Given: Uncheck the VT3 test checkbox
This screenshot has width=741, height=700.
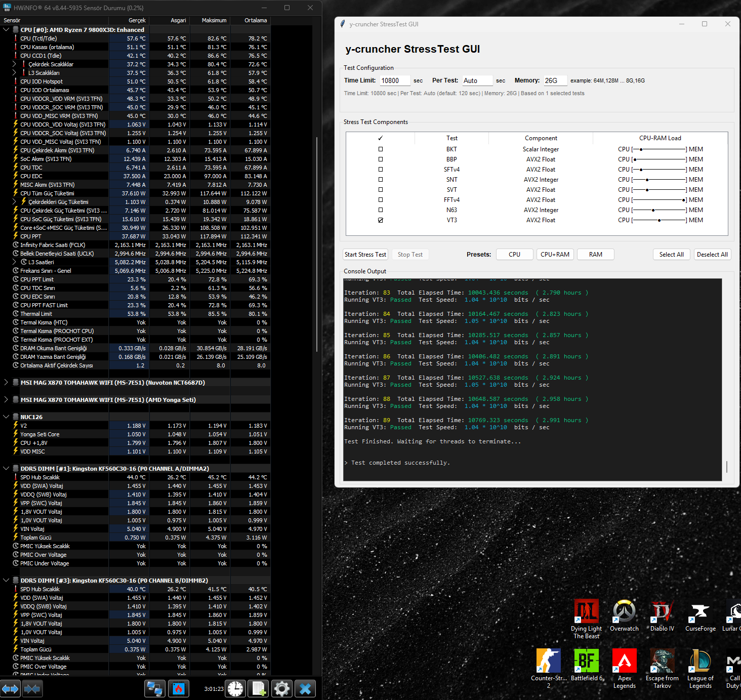Looking at the screenshot, I should coord(381,220).
